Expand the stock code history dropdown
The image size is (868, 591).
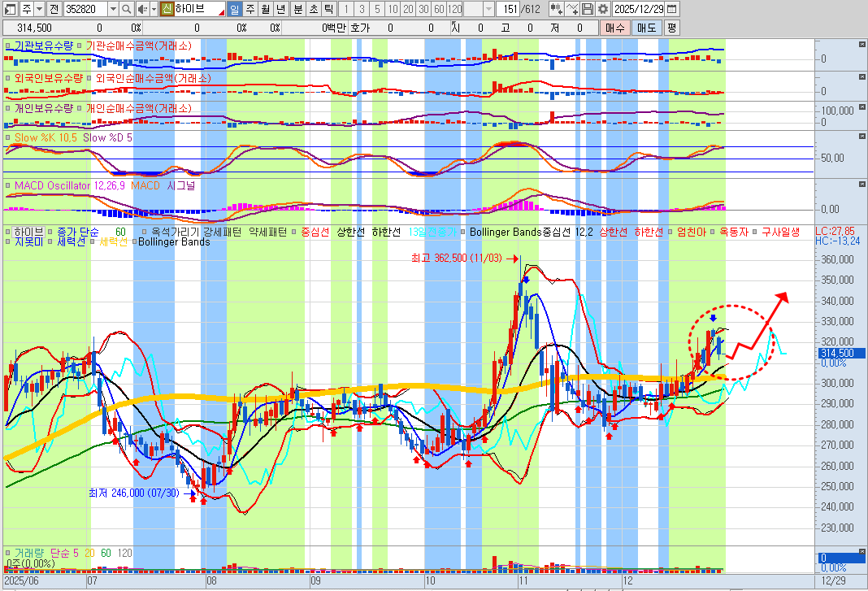pos(112,9)
